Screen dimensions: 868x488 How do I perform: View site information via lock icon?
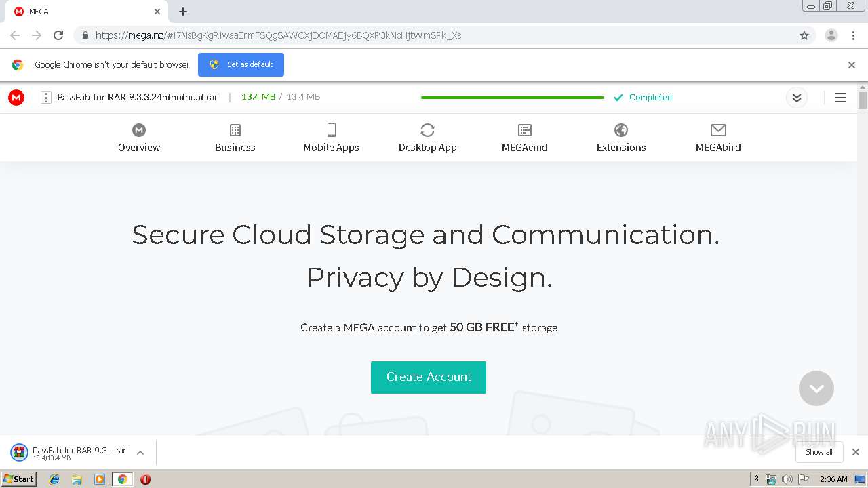[x=85, y=35]
